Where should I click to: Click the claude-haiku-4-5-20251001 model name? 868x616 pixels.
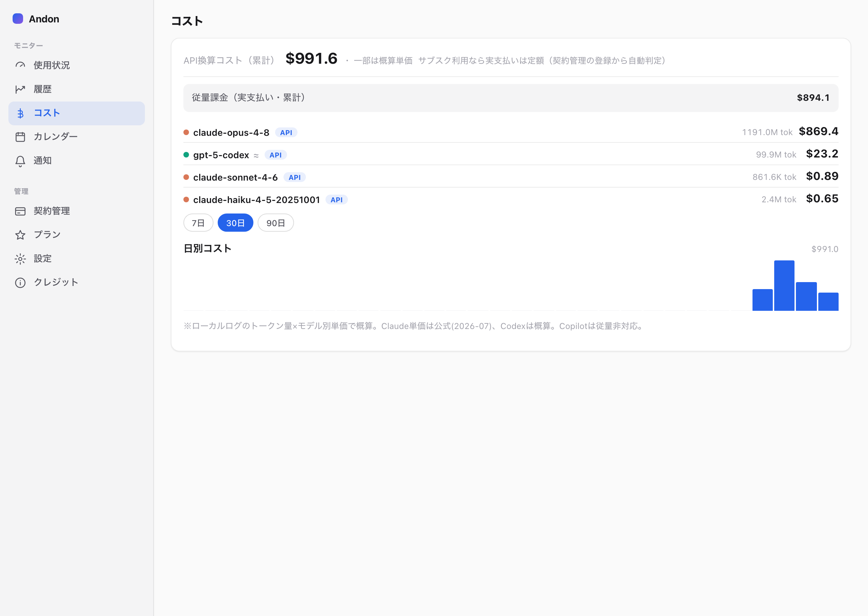click(x=257, y=199)
